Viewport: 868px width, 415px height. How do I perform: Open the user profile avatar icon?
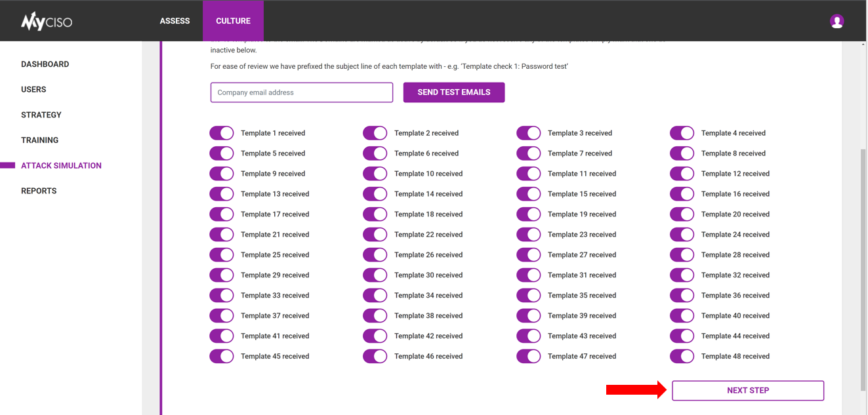(837, 21)
